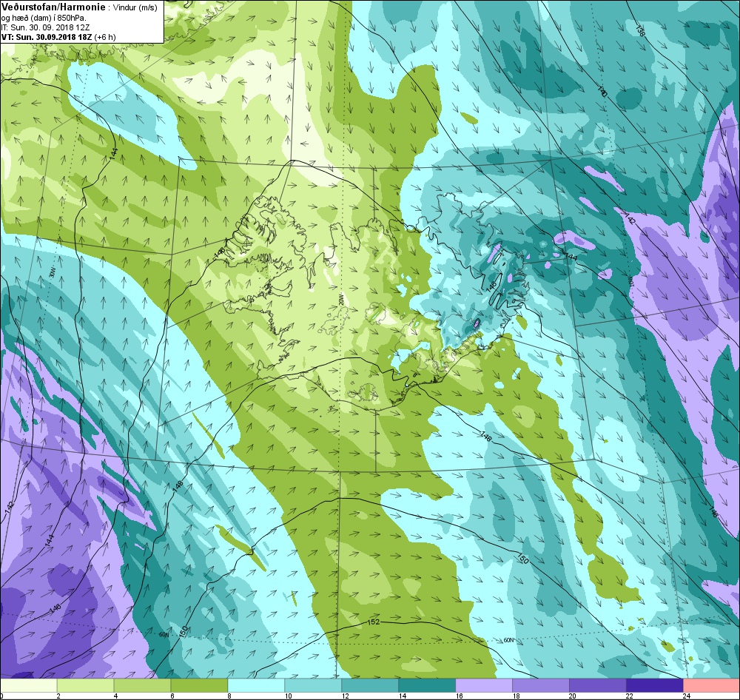Select the light green 2–4 m/s legend swatch
The width and height of the screenshot is (740, 700).
(85, 684)
